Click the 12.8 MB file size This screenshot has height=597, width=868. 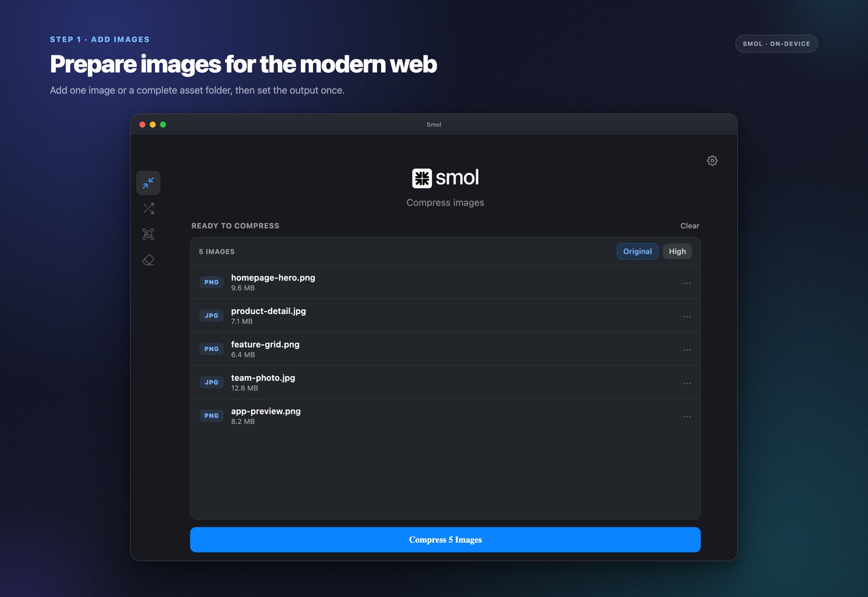pyautogui.click(x=245, y=388)
